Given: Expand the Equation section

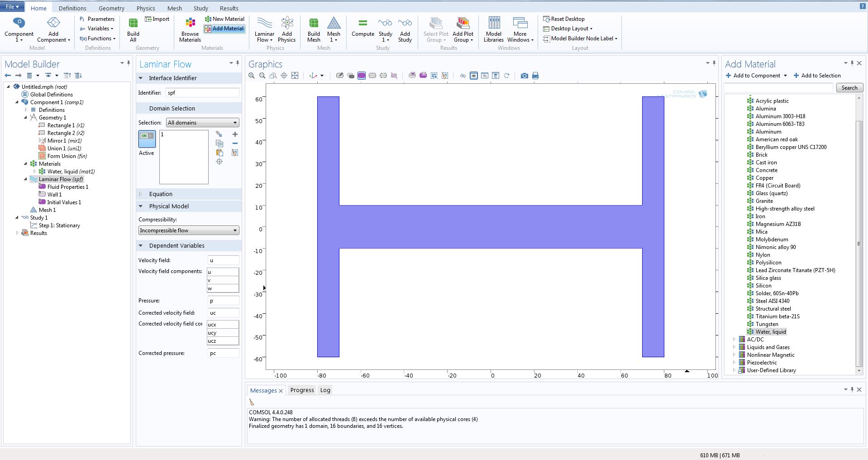Looking at the screenshot, I should click(161, 194).
